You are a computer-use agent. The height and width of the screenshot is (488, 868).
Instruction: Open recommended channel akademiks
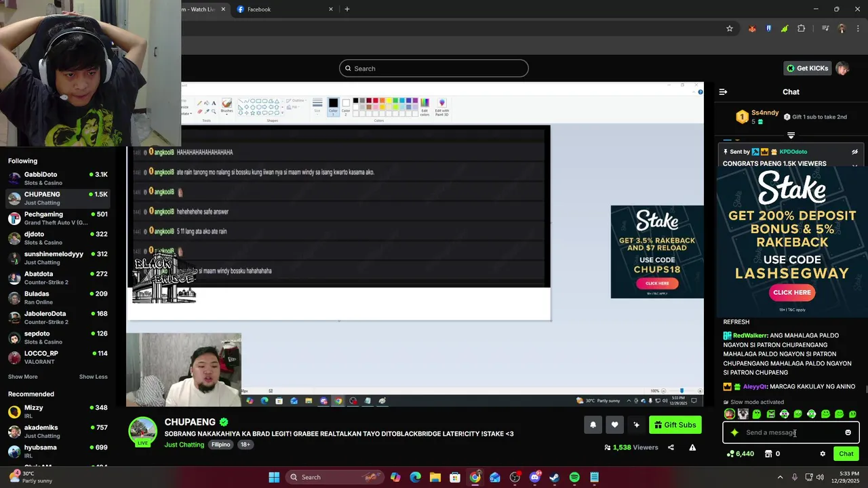click(x=58, y=431)
